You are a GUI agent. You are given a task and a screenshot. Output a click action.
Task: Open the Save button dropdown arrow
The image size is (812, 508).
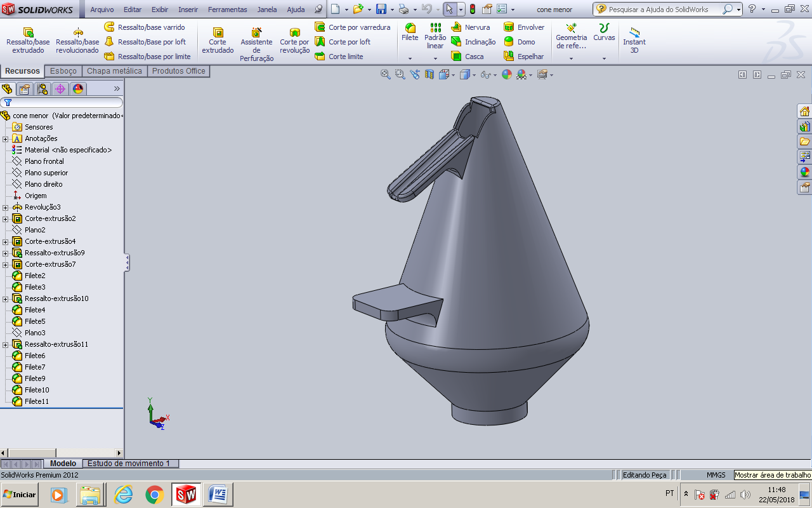(392, 10)
